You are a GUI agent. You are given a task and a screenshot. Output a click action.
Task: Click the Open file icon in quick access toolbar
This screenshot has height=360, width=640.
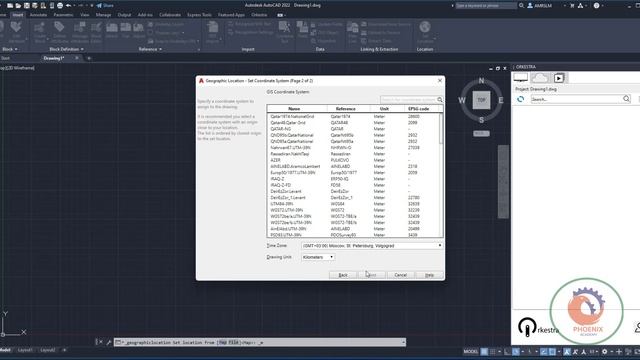[x=18, y=6]
